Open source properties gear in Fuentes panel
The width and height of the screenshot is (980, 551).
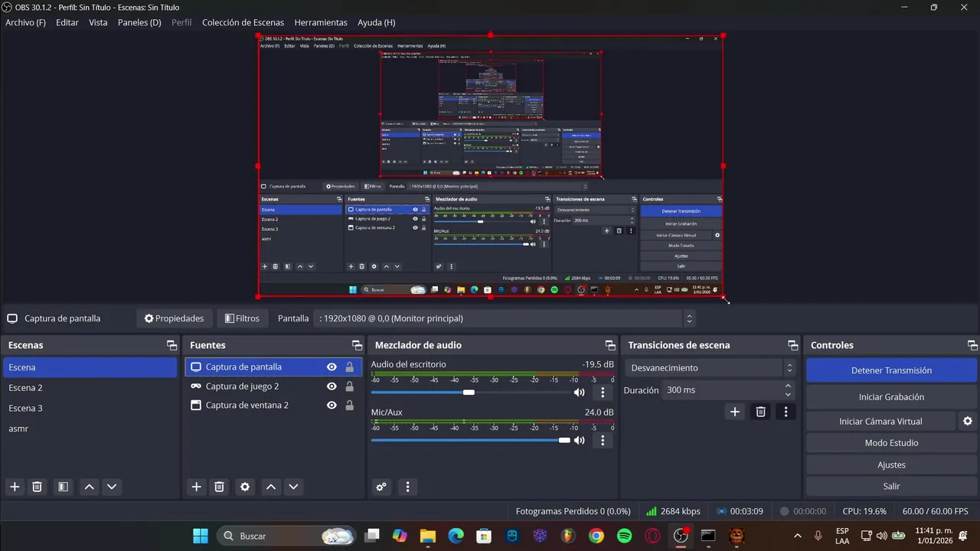point(245,487)
